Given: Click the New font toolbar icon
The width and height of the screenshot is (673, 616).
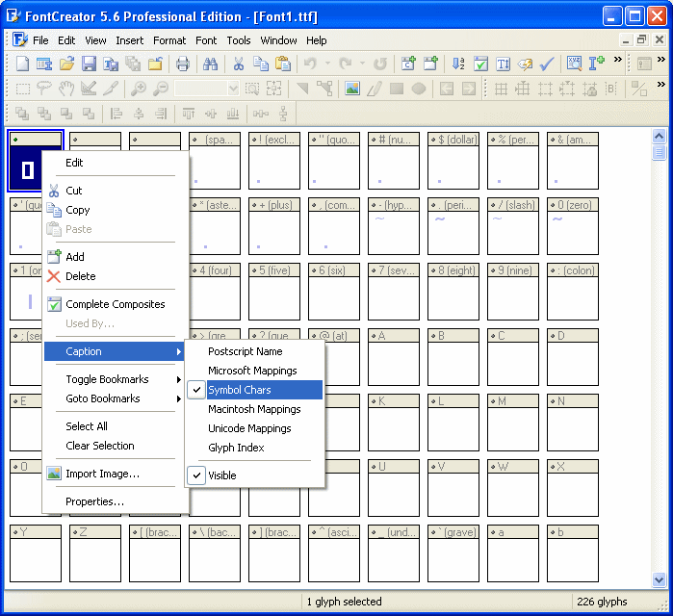Looking at the screenshot, I should 22,64.
